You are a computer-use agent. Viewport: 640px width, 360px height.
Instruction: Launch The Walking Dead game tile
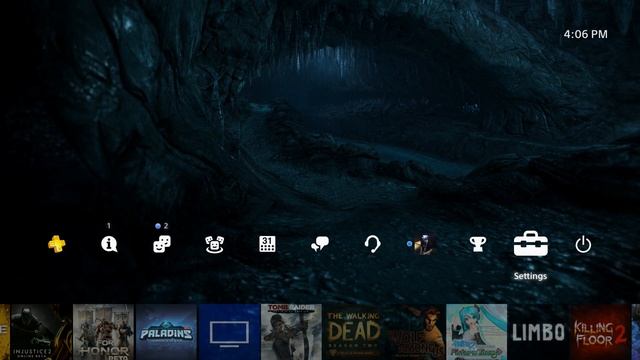pos(353,332)
